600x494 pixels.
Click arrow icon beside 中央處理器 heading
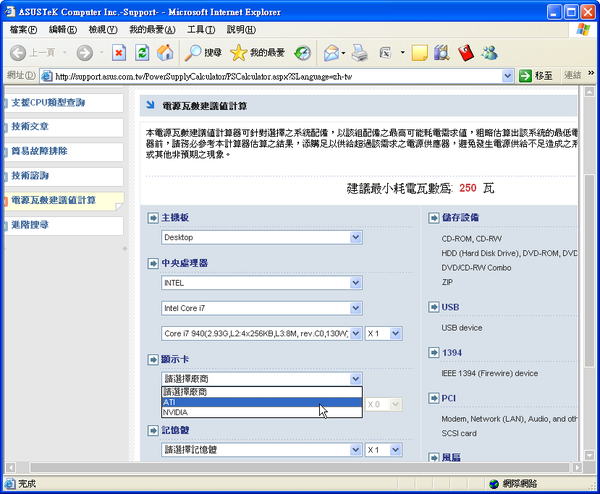pos(153,264)
